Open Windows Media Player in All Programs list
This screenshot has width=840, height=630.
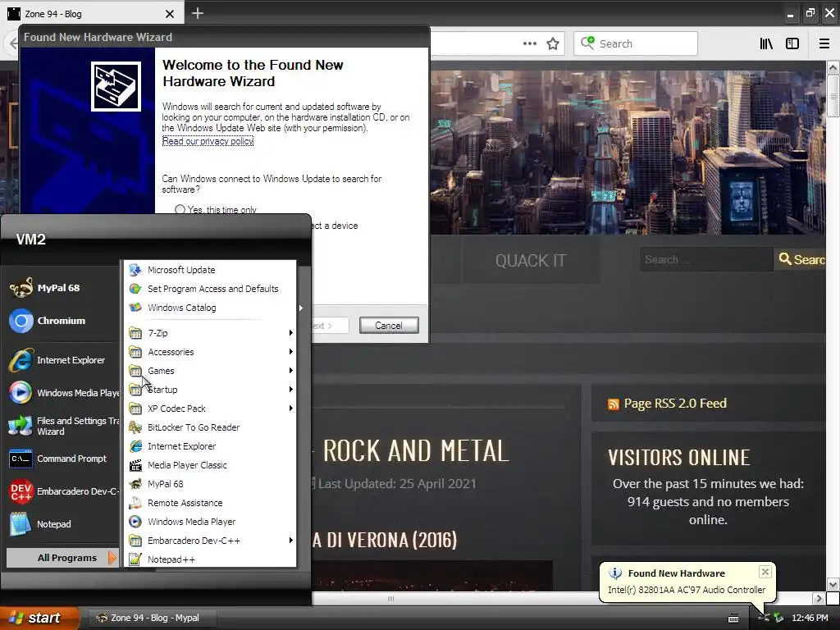pyautogui.click(x=210, y=522)
